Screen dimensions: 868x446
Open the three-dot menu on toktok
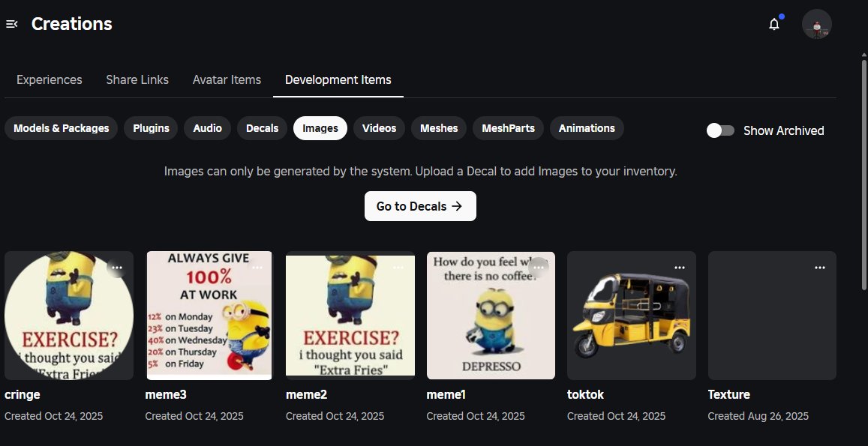(679, 268)
